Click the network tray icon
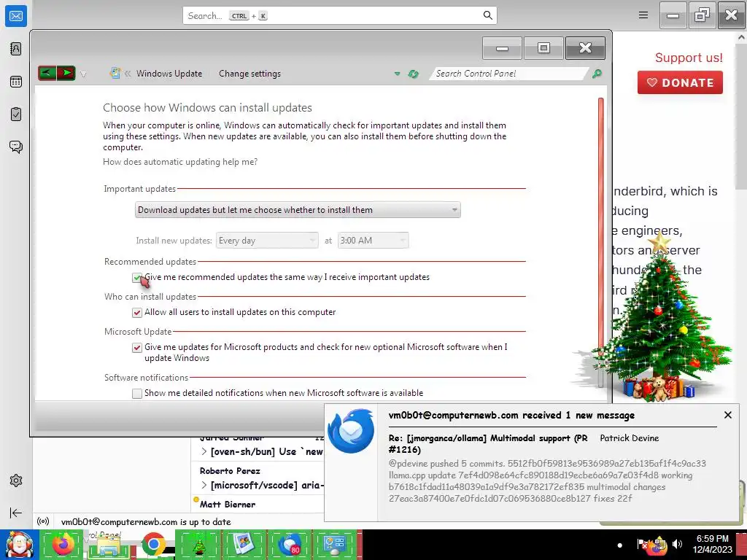The height and width of the screenshot is (560, 747). 659,545
